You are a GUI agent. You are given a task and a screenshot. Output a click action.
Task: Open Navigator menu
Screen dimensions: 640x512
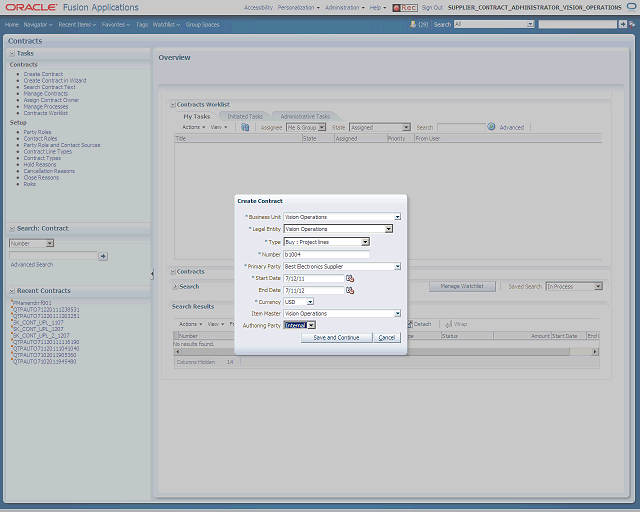pyautogui.click(x=38, y=25)
